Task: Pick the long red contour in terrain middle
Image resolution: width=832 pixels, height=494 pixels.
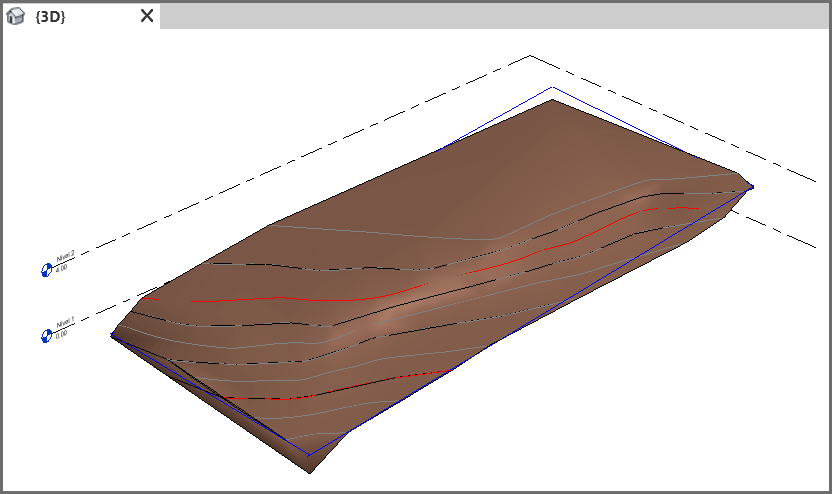Action: pyautogui.click(x=300, y=299)
